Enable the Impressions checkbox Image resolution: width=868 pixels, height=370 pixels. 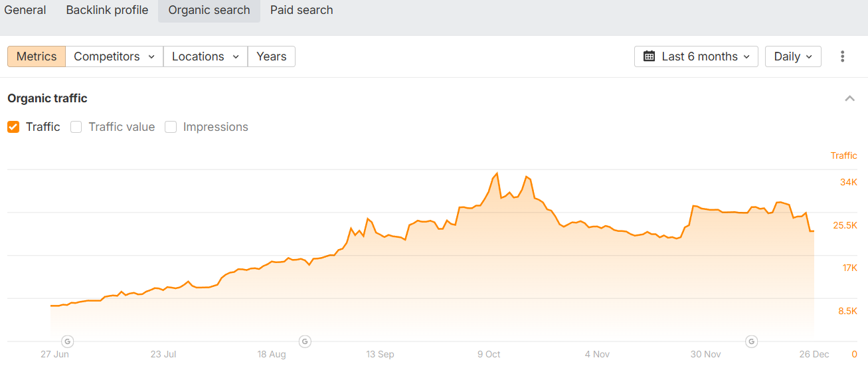[171, 127]
